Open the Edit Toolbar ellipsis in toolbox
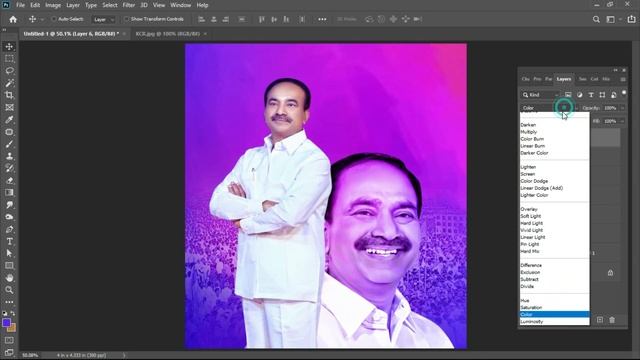 coord(9,302)
